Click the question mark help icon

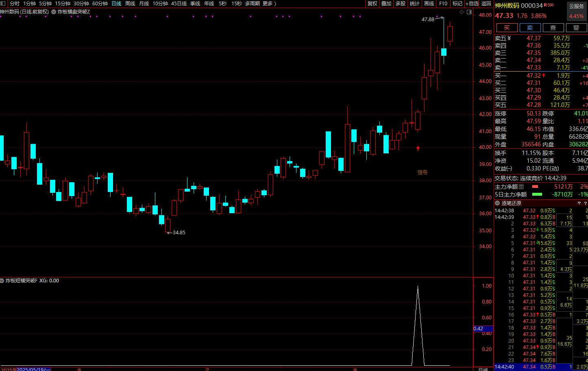tap(585, 203)
